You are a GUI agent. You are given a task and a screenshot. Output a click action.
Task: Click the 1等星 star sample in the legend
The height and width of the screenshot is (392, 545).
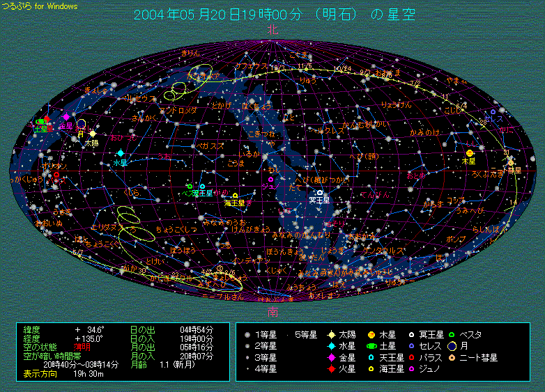247,335
